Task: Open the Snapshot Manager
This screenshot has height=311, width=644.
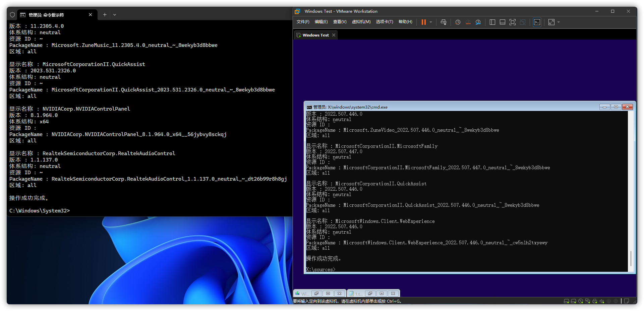Action: point(478,22)
